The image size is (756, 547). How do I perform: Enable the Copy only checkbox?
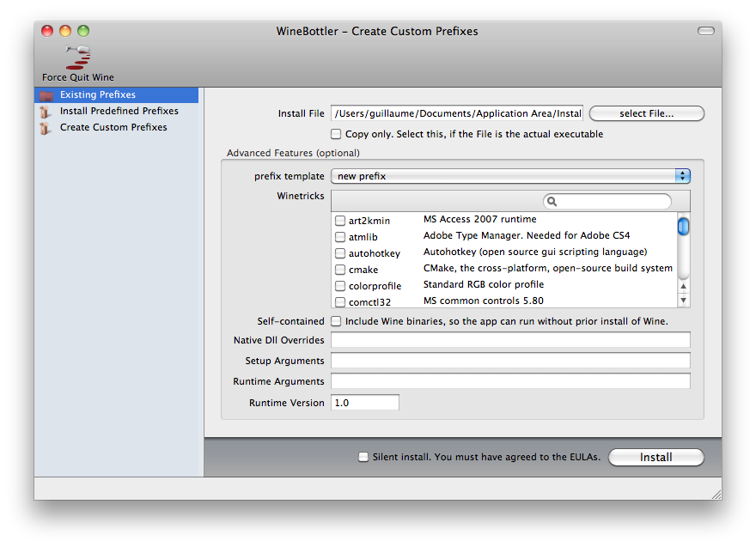[336, 134]
